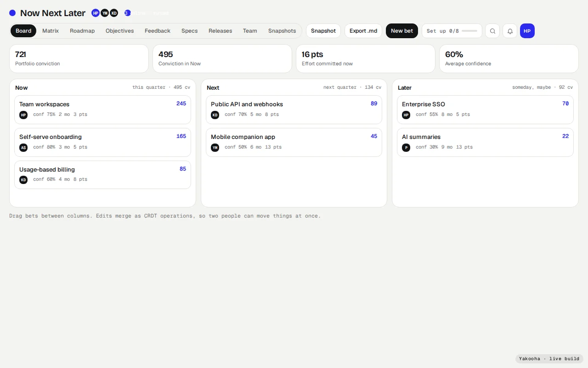Click the blue dot logo beside Now Next Later
The image size is (588, 368).
click(x=12, y=13)
